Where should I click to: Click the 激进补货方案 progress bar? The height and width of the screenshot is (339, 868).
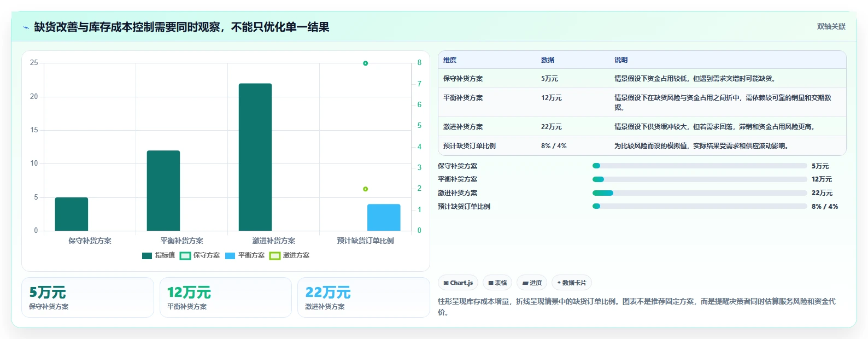700,193
